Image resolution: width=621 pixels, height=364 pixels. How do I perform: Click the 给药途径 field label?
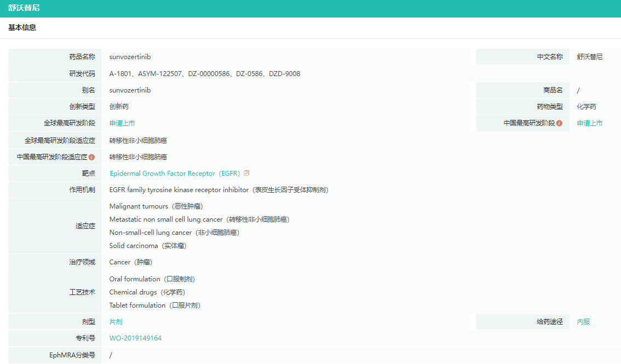tap(550, 322)
